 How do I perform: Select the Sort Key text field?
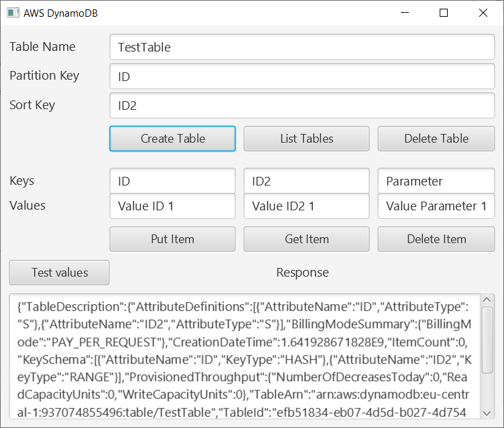pyautogui.click(x=302, y=105)
